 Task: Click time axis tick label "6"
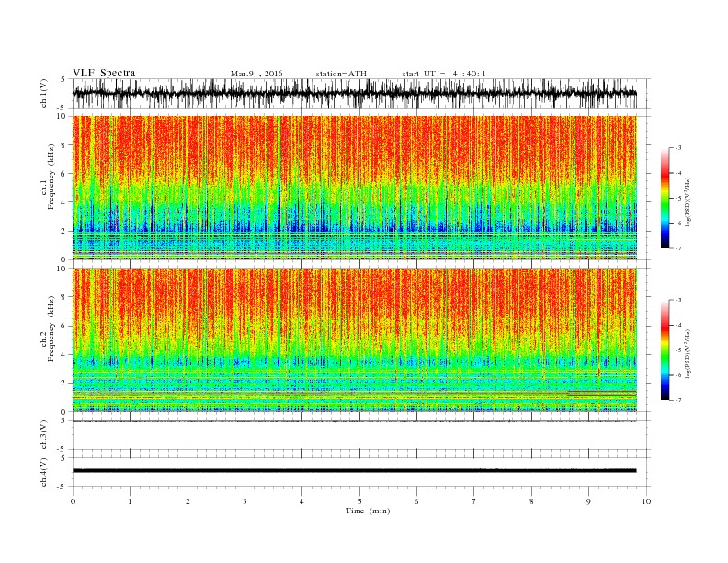coord(416,501)
